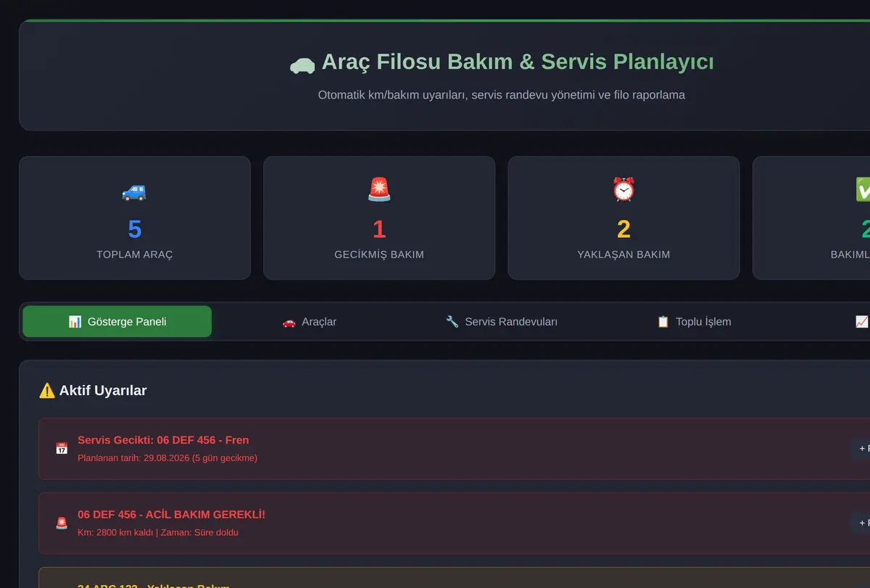Viewport: 870px width, 588px height.
Task: Click the siren icon in ACİL BAKIM alert
Action: (x=62, y=523)
